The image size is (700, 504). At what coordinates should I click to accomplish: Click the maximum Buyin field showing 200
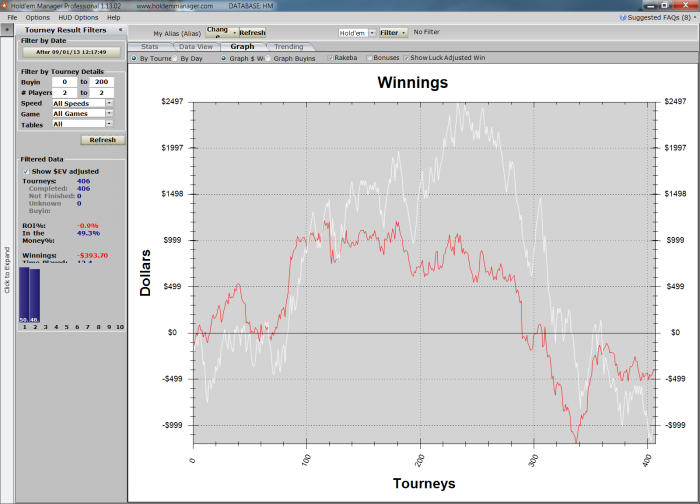click(101, 82)
